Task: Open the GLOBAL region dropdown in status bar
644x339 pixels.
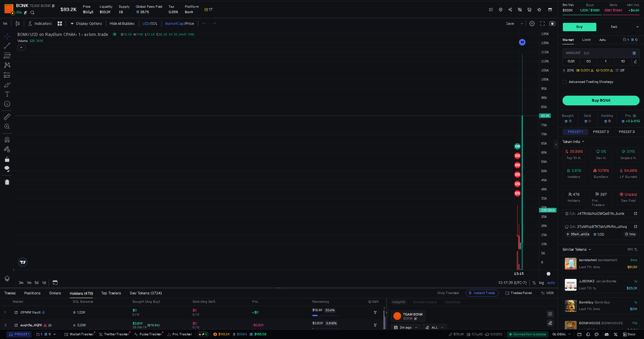Action: pos(561,334)
